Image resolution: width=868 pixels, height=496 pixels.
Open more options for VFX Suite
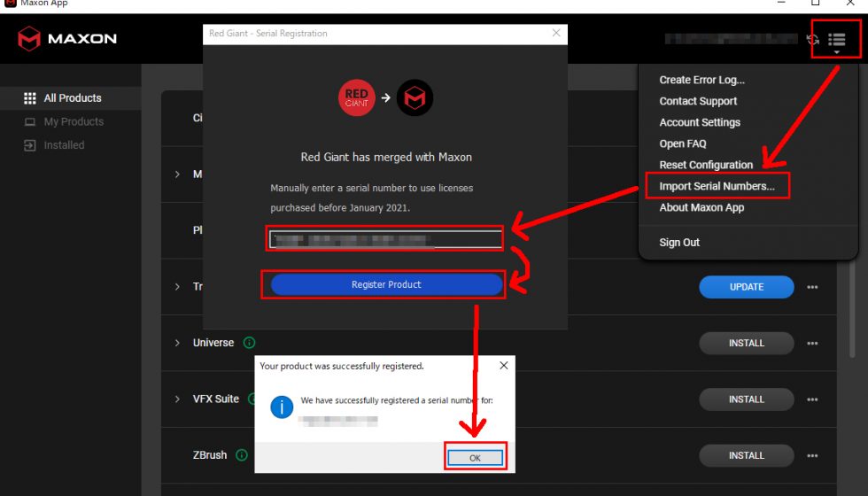pos(812,399)
